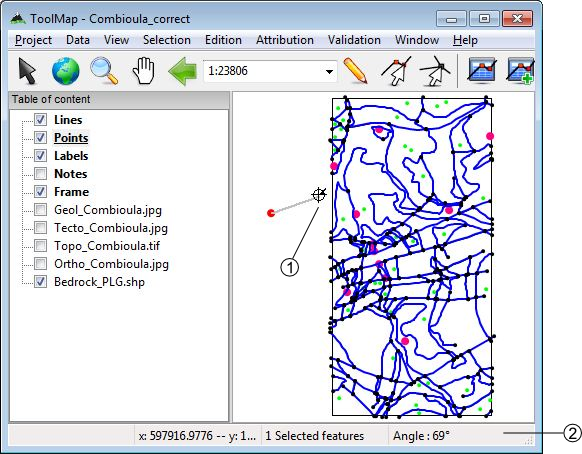Select the Lines layer name
582x454 pixels.
[x=68, y=120]
